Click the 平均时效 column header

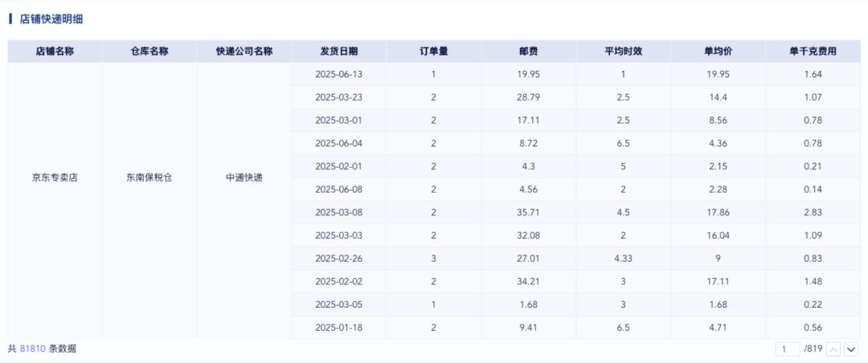point(624,51)
